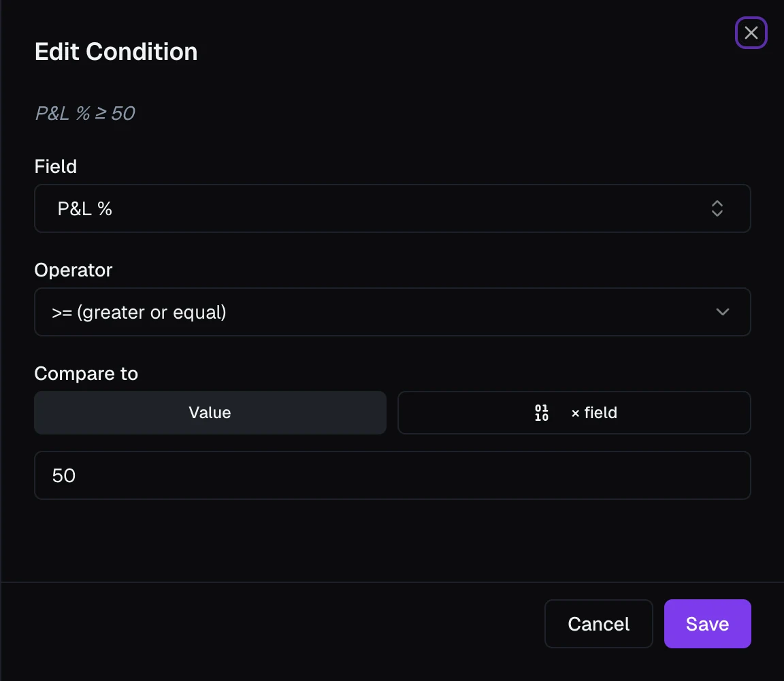Open the P&L % field combo box
Viewport: 784px width, 681px height.
click(393, 208)
